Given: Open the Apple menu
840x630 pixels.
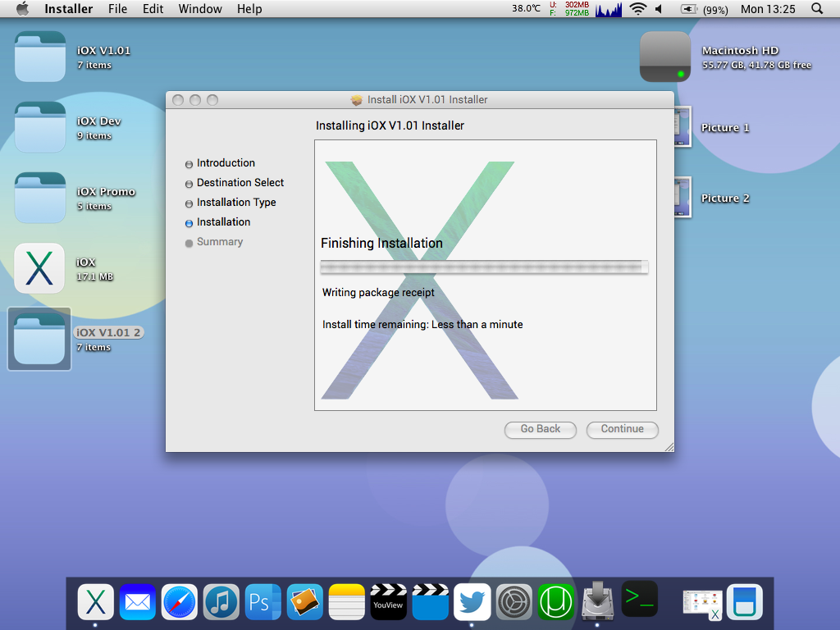Looking at the screenshot, I should [22, 8].
